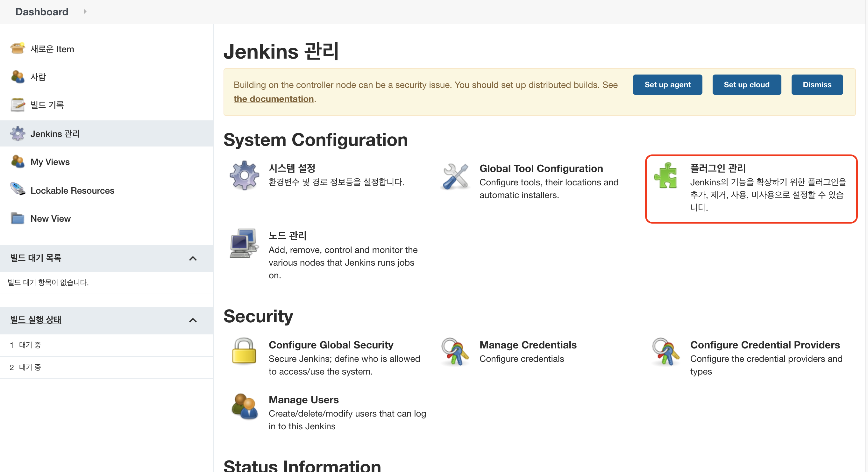Click the Set up agent button
The image size is (868, 472).
point(667,85)
